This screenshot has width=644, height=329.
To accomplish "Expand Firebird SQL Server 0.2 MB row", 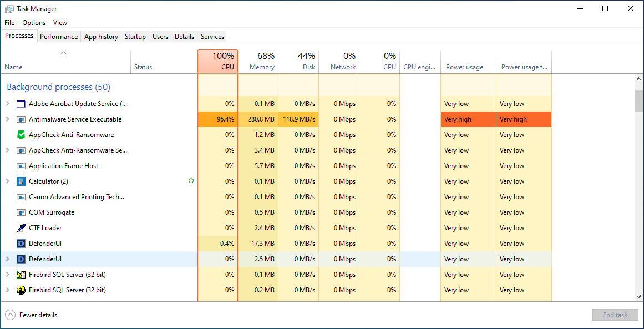I will point(7,290).
